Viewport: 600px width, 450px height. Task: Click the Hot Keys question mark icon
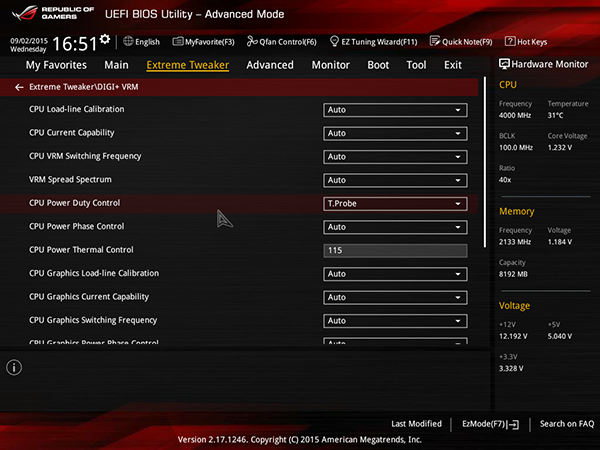click(510, 41)
